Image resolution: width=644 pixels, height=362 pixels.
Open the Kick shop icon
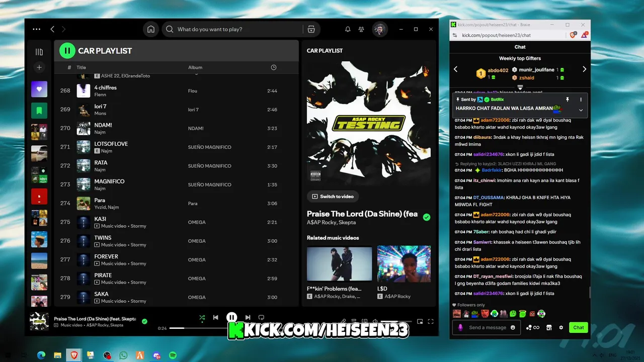point(549,327)
